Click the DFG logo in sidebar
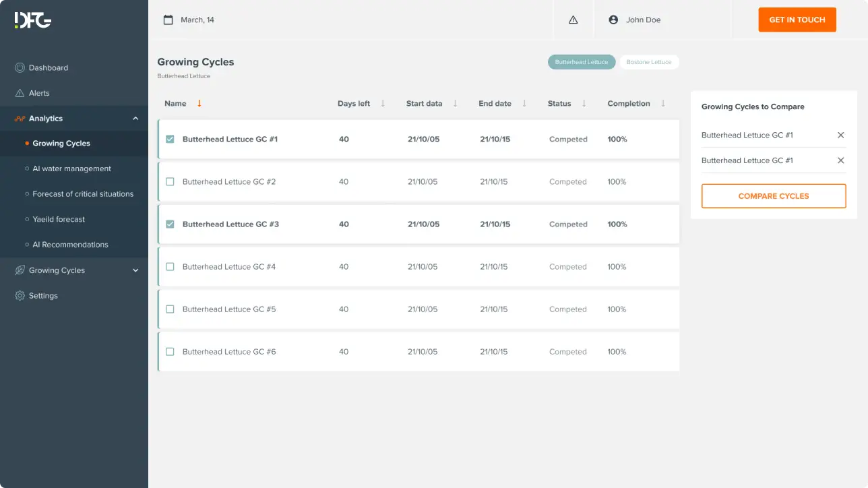Viewport: 868px width, 488px height. (33, 20)
